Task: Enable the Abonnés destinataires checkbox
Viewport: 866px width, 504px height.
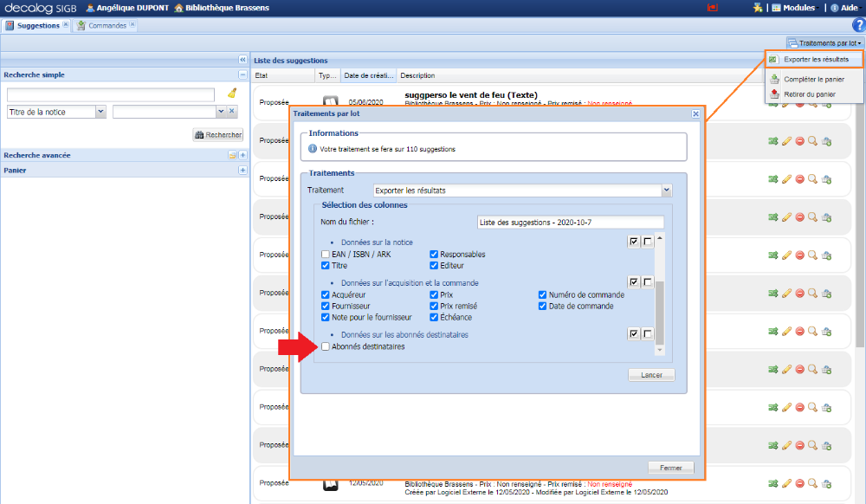Action: [326, 346]
